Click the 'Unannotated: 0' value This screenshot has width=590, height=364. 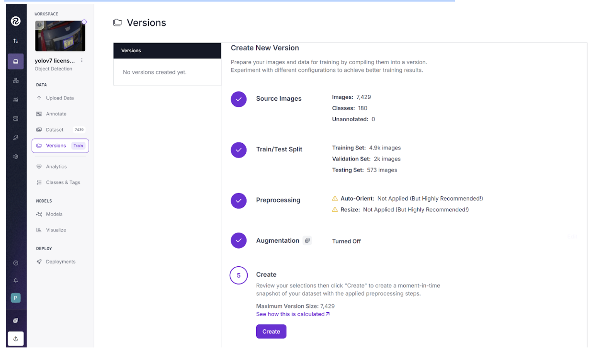click(x=353, y=119)
